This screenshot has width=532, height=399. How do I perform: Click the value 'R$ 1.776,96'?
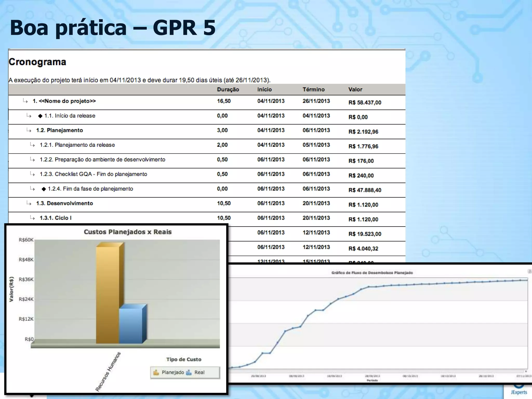(x=363, y=146)
